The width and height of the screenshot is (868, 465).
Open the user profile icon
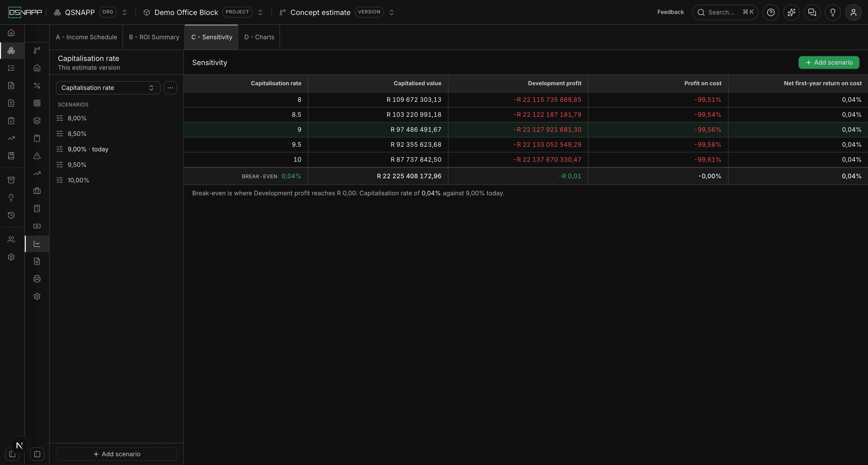pos(854,12)
